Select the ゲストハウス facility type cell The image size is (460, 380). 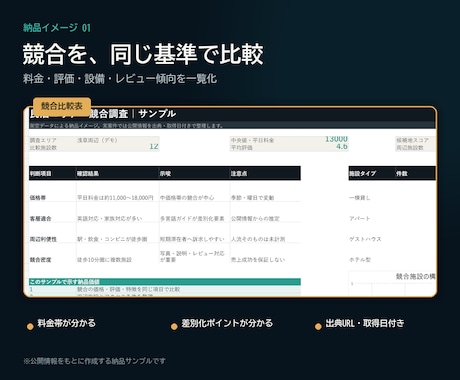click(x=365, y=239)
